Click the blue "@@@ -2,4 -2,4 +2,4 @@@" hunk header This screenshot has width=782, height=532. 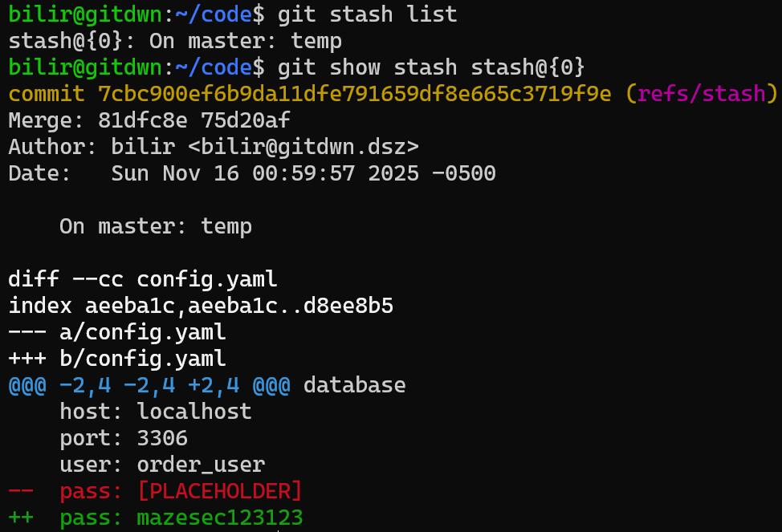coord(149,385)
